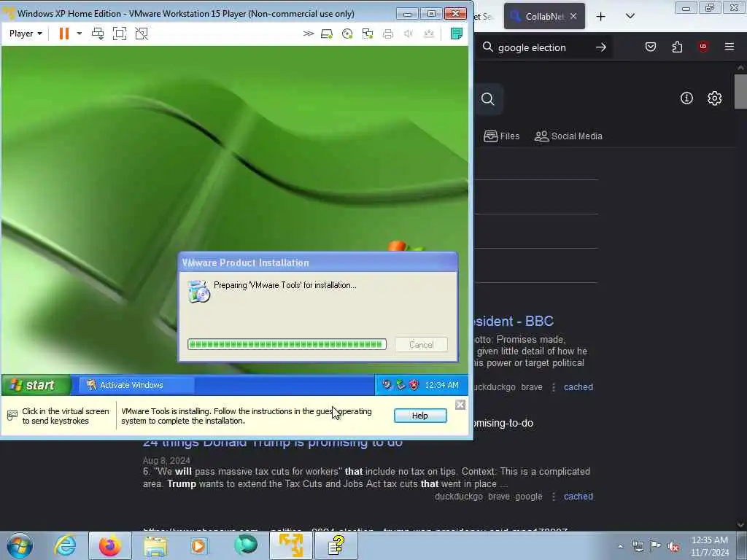Click the installer disc icon in dialog

198,292
